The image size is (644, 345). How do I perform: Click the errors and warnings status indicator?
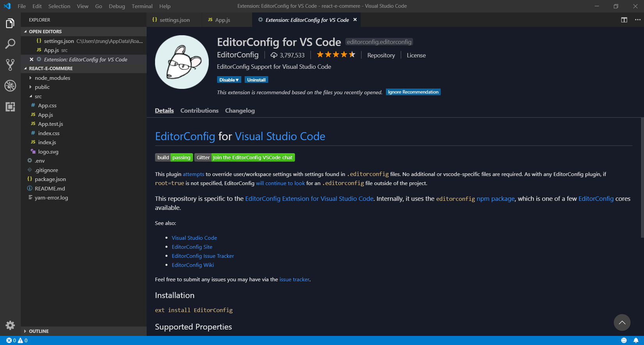(17, 340)
